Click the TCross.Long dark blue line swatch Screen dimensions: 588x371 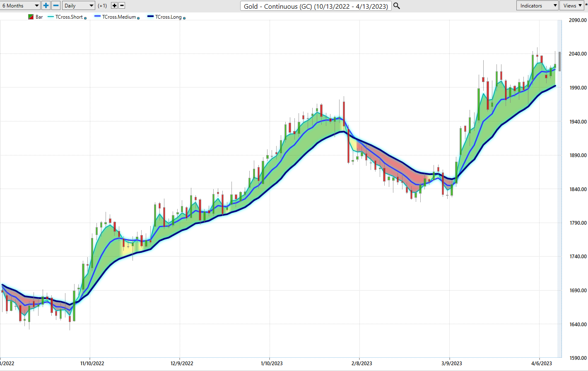(x=151, y=17)
